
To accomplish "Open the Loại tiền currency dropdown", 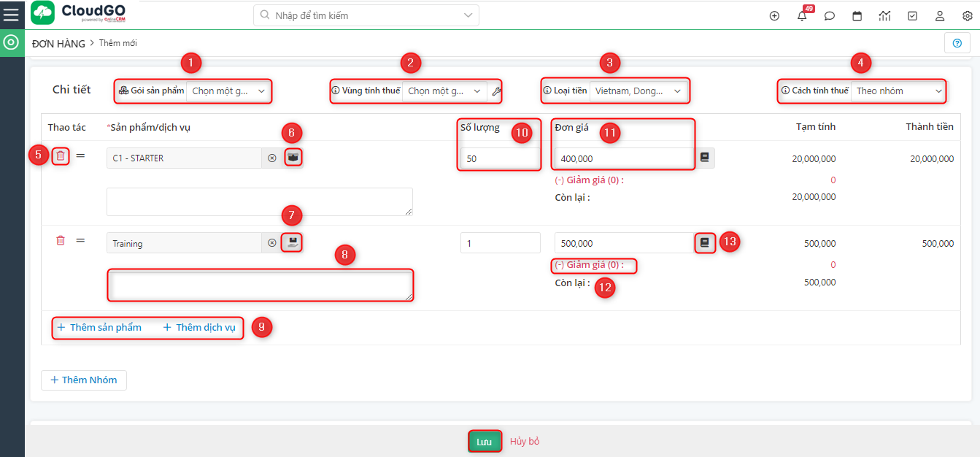I will [638, 91].
